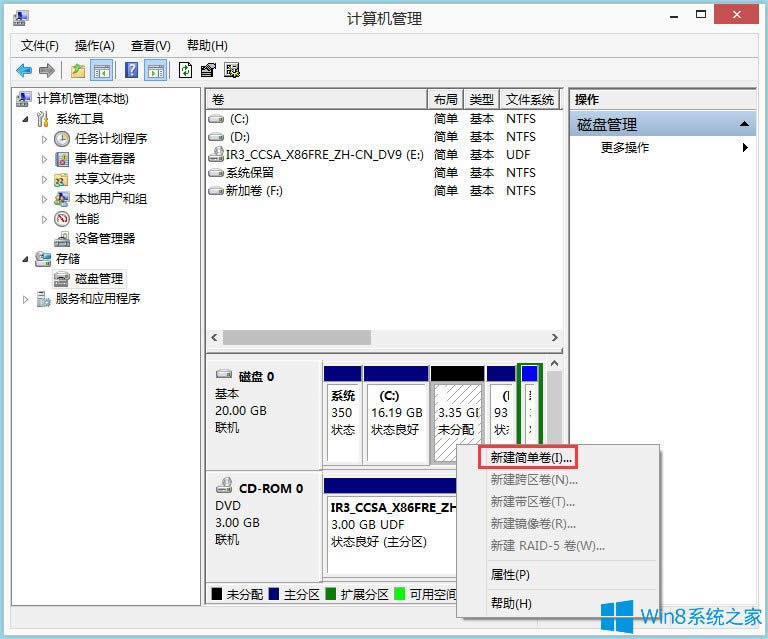Open the 帮助(H) menu

point(207,46)
